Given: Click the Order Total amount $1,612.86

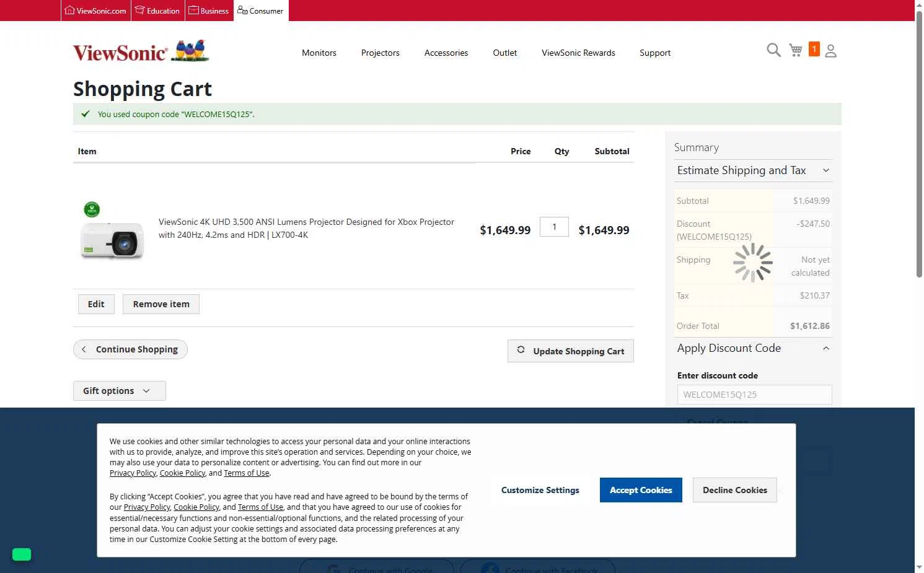Looking at the screenshot, I should click(x=809, y=326).
